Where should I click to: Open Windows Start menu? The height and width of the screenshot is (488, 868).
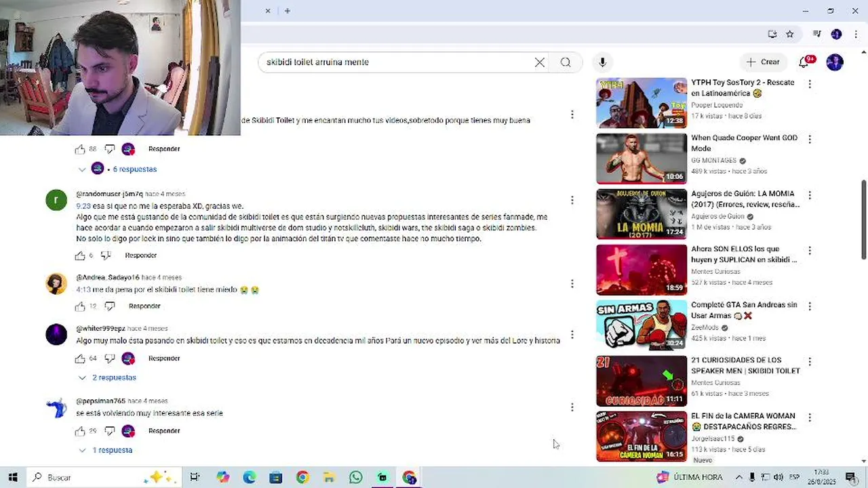(12, 477)
